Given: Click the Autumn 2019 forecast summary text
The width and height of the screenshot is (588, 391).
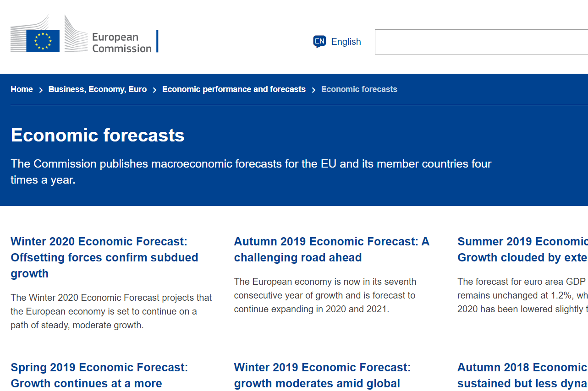Looking at the screenshot, I should 325,295.
